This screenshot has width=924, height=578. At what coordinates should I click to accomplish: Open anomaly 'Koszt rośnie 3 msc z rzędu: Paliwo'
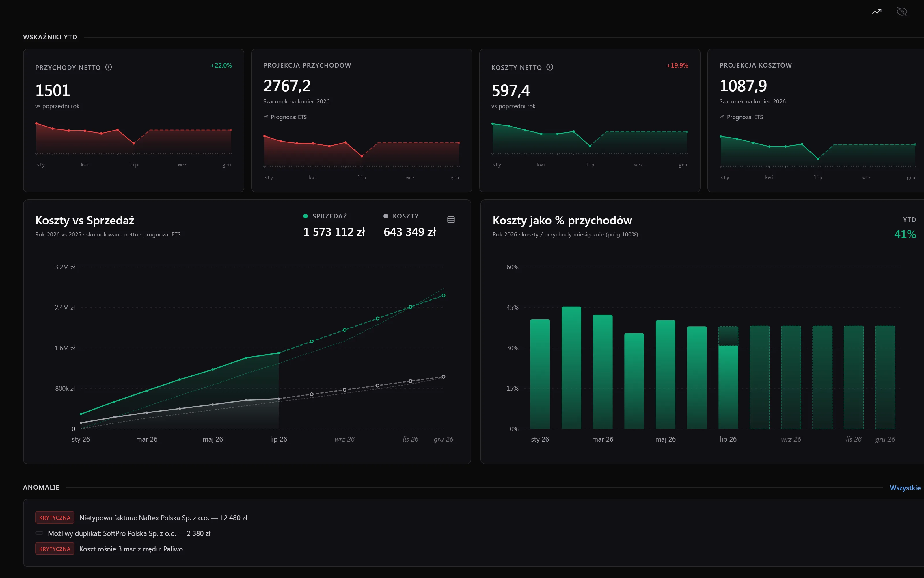(131, 549)
